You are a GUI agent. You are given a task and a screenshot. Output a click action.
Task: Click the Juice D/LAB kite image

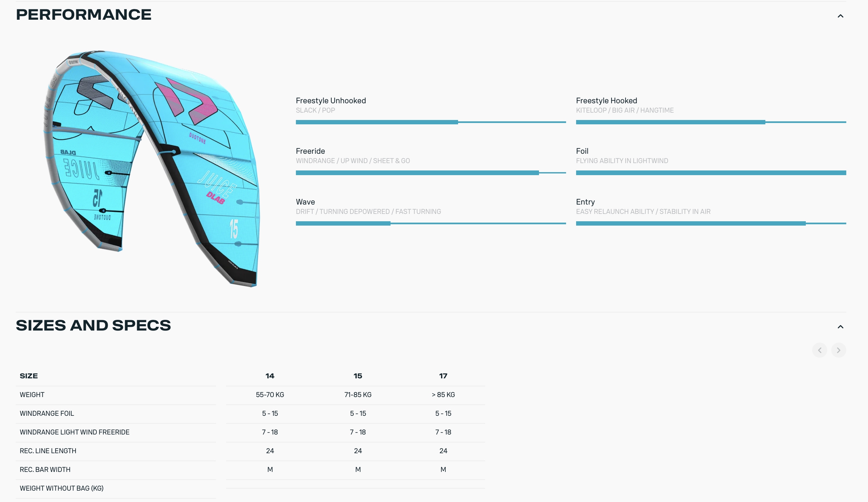152,168
